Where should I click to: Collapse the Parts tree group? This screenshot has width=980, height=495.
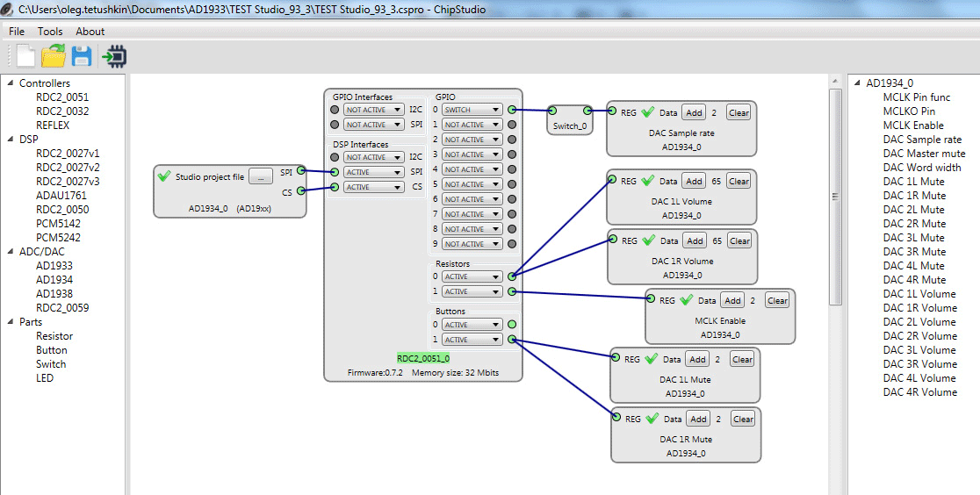[x=10, y=321]
